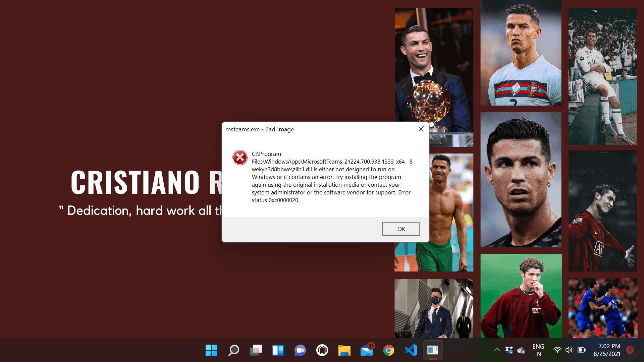Open the OneDrive cloud tray icon
This screenshot has width=644, height=362.
[521, 350]
